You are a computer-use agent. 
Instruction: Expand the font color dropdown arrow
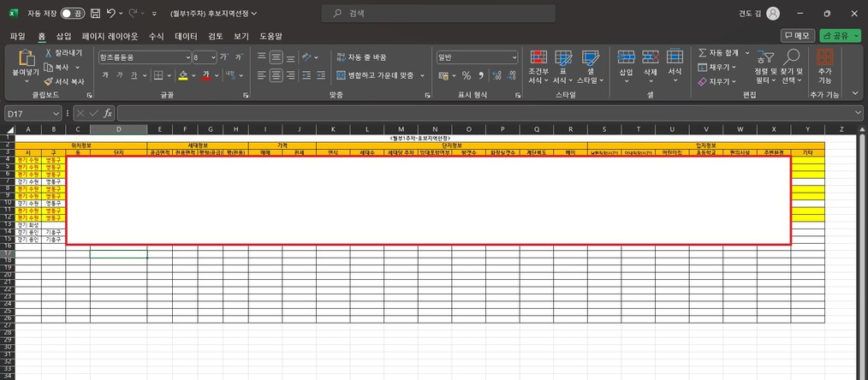pos(217,75)
